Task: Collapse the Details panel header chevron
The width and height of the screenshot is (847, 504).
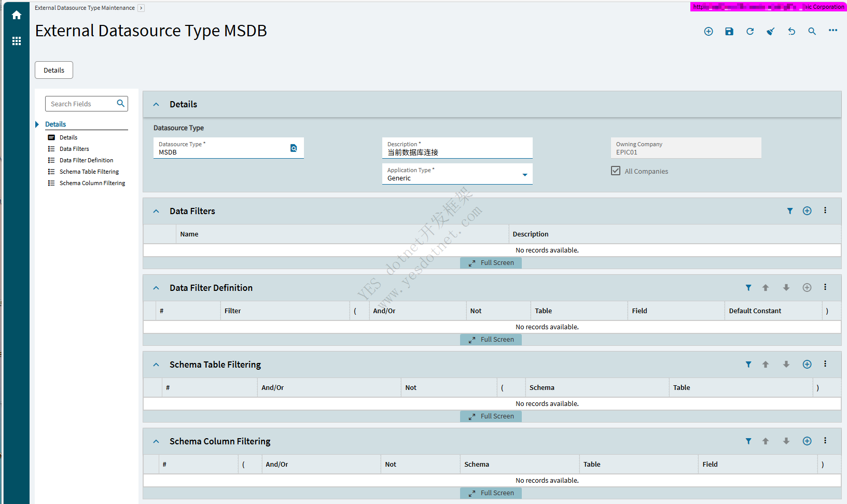Action: pos(156,104)
